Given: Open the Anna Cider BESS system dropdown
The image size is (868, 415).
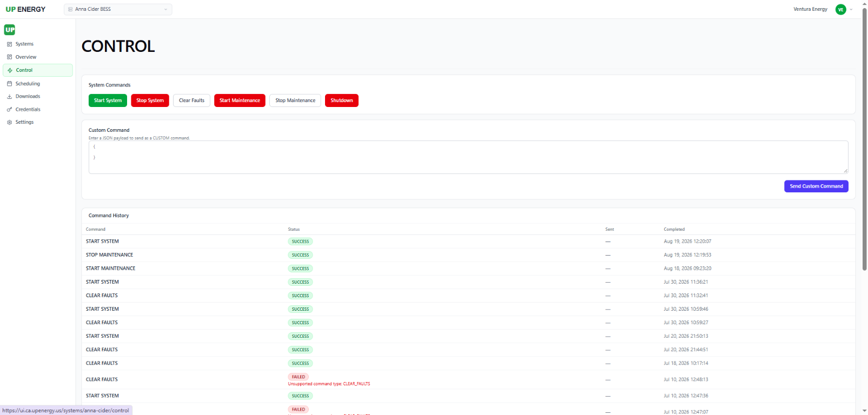Looking at the screenshot, I should point(118,9).
